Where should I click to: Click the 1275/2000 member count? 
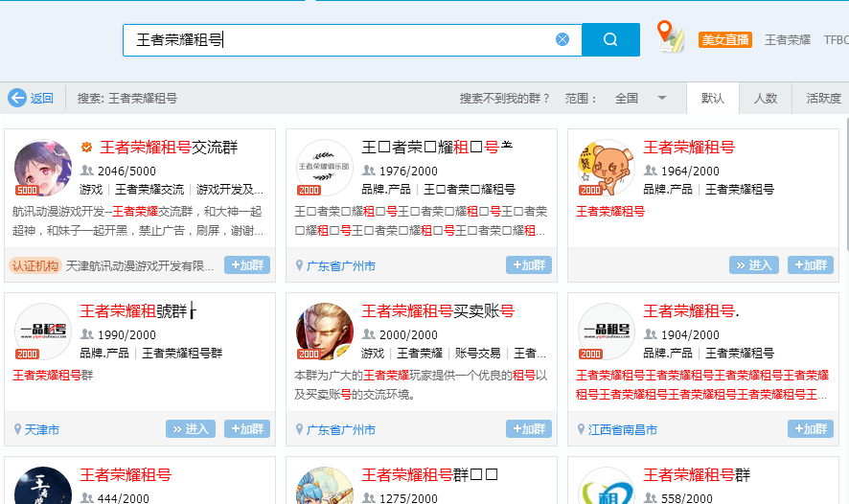tap(408, 498)
